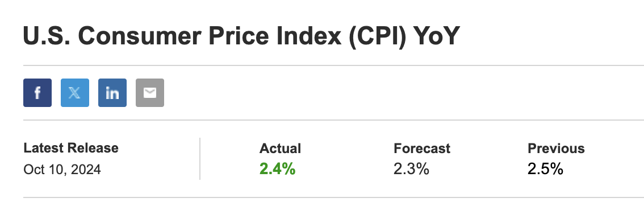Click "(CPI)" in the page heading
The image size is (644, 206).
tap(377, 36)
